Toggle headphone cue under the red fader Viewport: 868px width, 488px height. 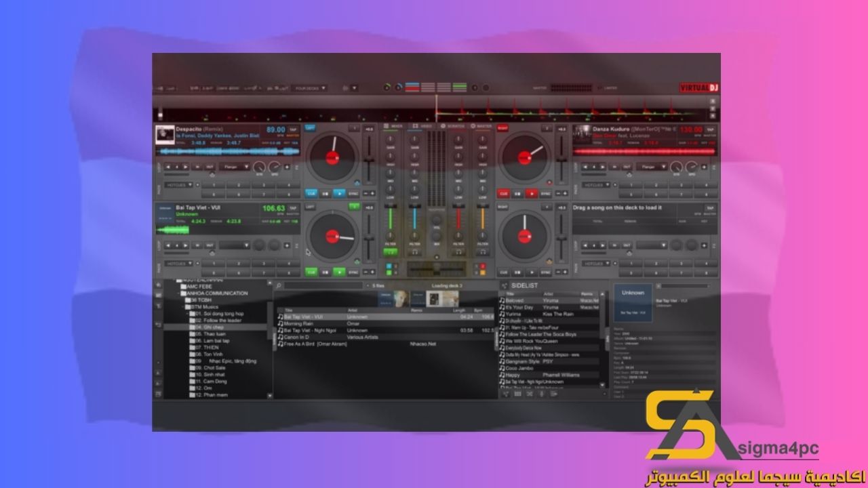point(459,252)
